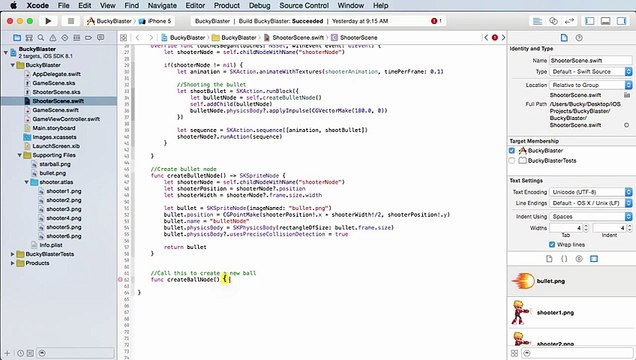
Task: Toggle Wrap lines checkbox
Action: tap(552, 244)
